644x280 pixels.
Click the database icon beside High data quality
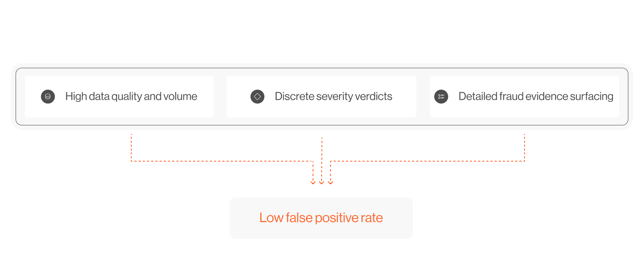coord(48,97)
